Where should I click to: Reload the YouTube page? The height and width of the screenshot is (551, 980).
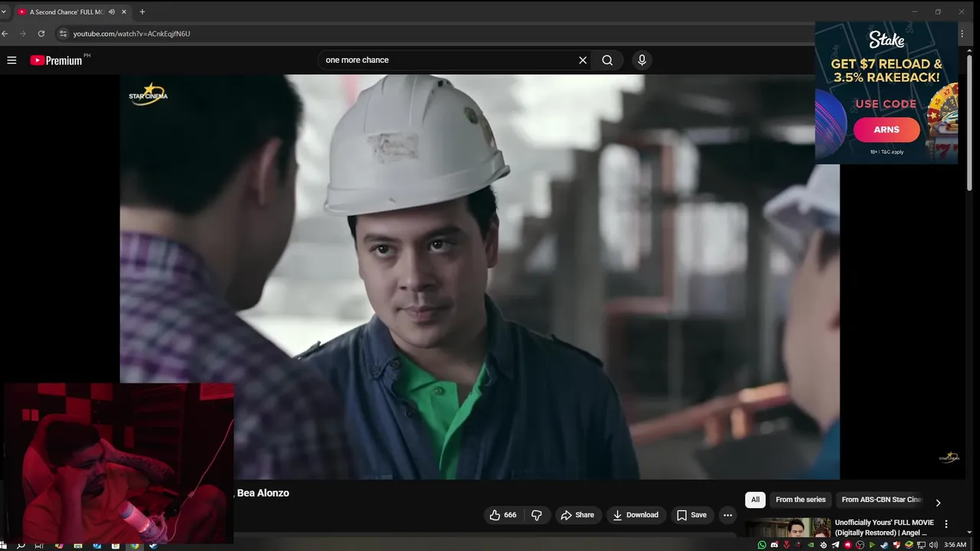(41, 34)
